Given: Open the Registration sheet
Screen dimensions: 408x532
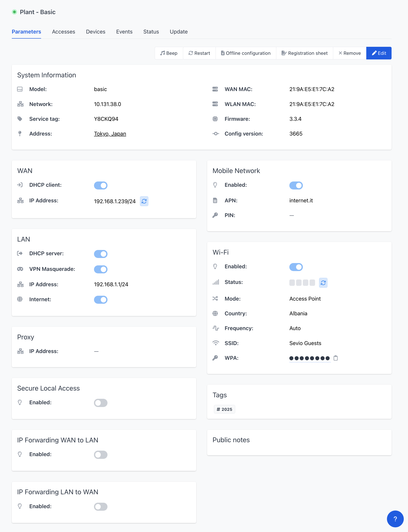Looking at the screenshot, I should pyautogui.click(x=305, y=53).
